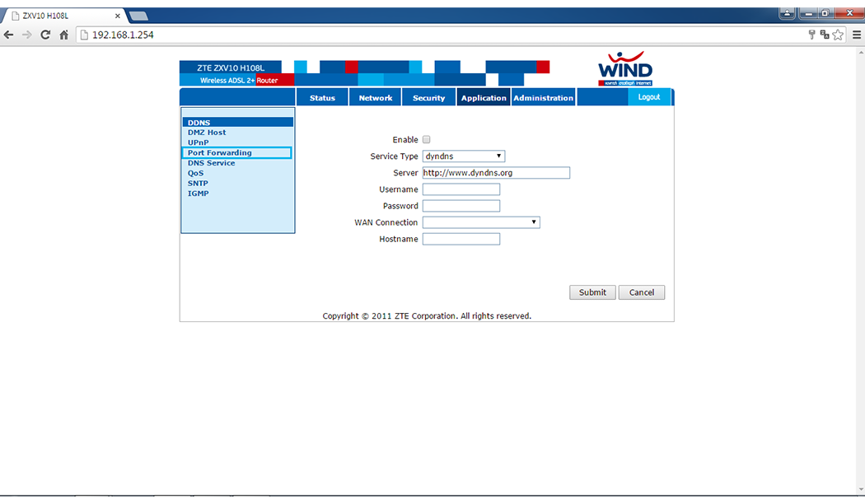
Task: Bookmark this page with the star
Action: click(838, 35)
